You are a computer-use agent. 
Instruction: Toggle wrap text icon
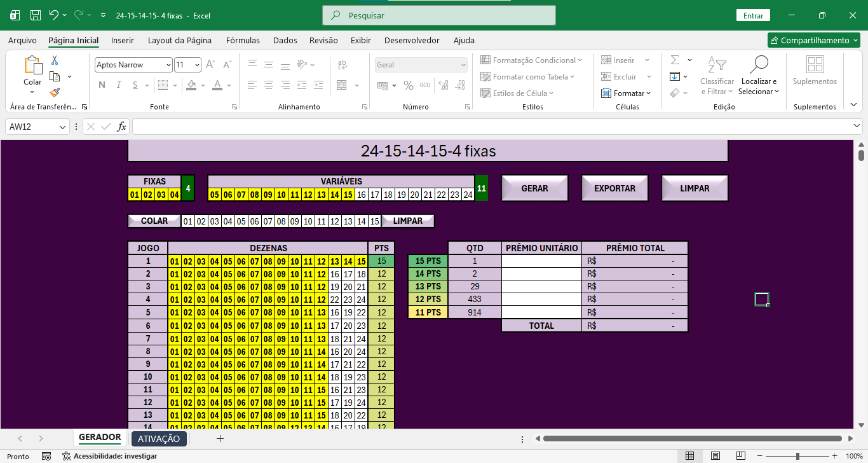(x=342, y=64)
